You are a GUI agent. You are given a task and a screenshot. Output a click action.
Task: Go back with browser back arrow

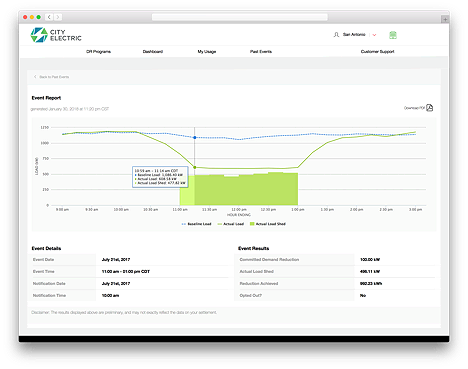tap(49, 17)
